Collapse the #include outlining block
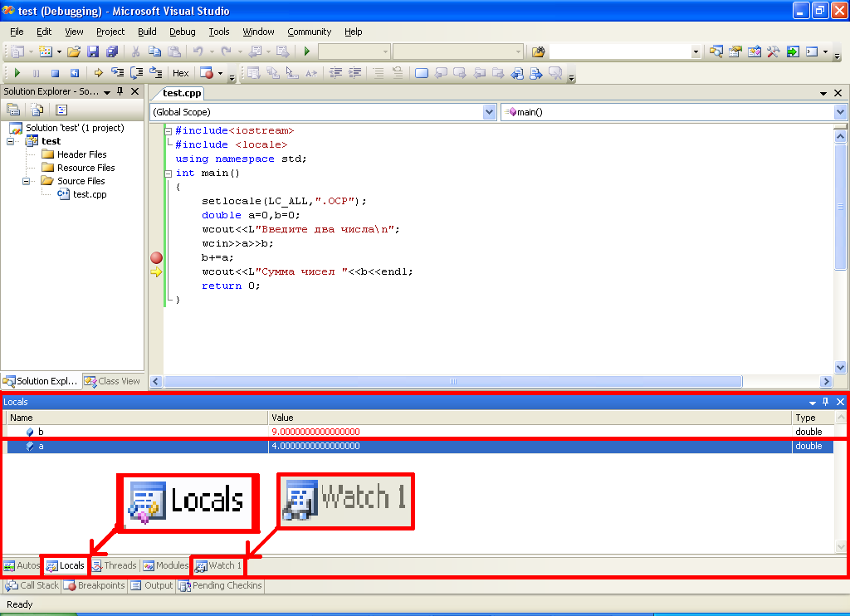850x616 pixels. pos(169,130)
